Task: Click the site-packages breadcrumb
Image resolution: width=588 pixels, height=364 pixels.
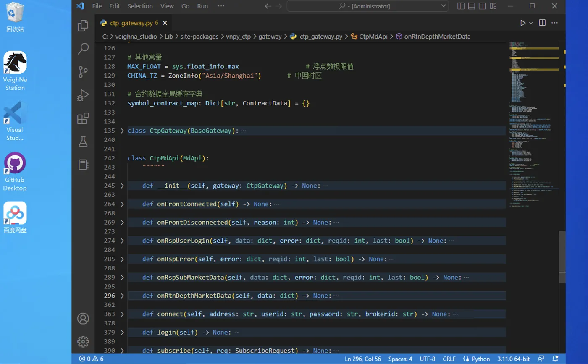Action: point(199,37)
